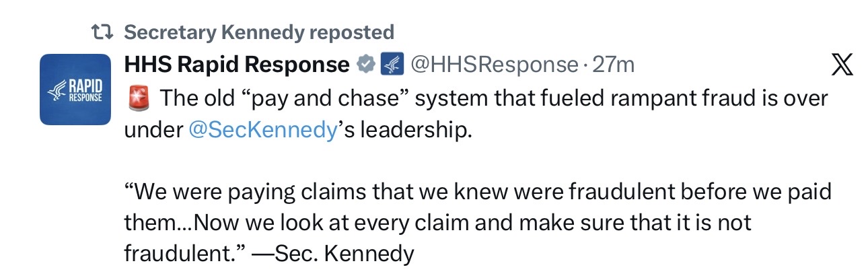Click the X logo icon

tap(842, 65)
